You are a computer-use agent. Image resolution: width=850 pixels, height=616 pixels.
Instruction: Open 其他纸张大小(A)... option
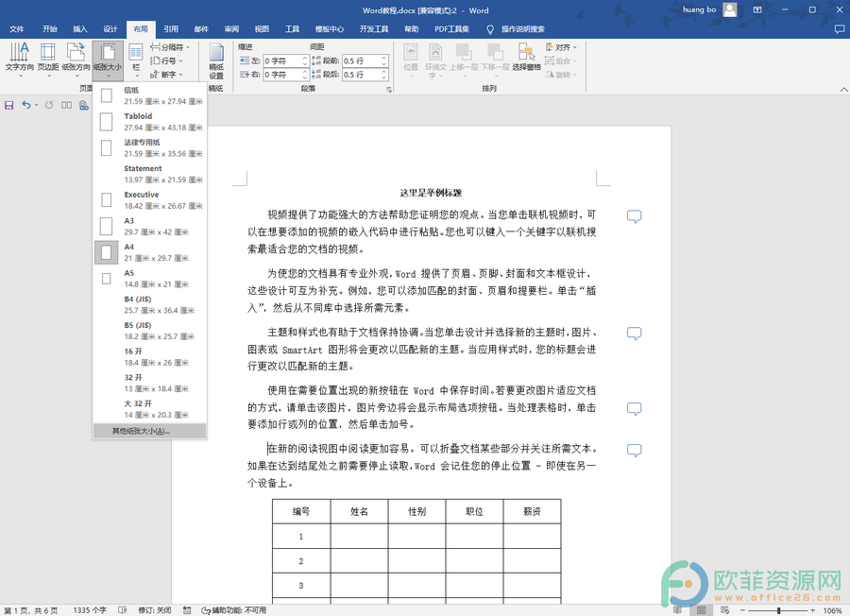149,431
